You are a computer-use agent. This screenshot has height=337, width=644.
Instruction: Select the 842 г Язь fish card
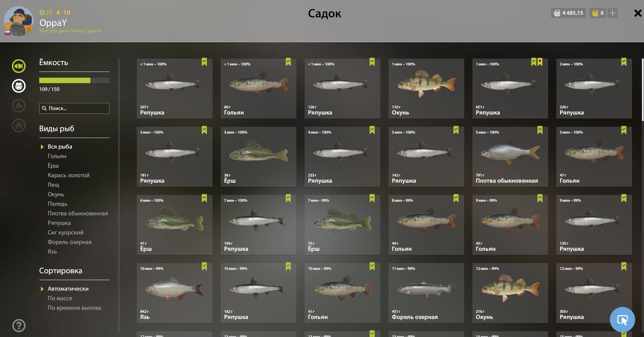tap(175, 293)
